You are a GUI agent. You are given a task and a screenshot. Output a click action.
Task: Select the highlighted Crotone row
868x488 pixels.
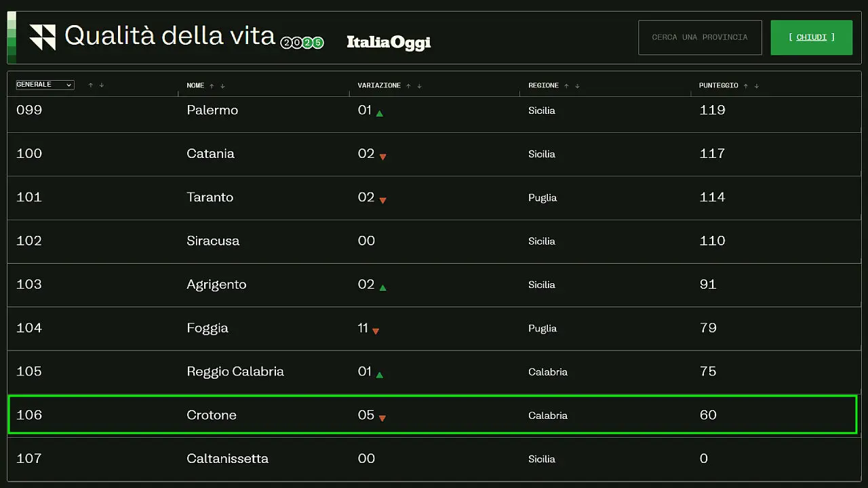coord(433,415)
